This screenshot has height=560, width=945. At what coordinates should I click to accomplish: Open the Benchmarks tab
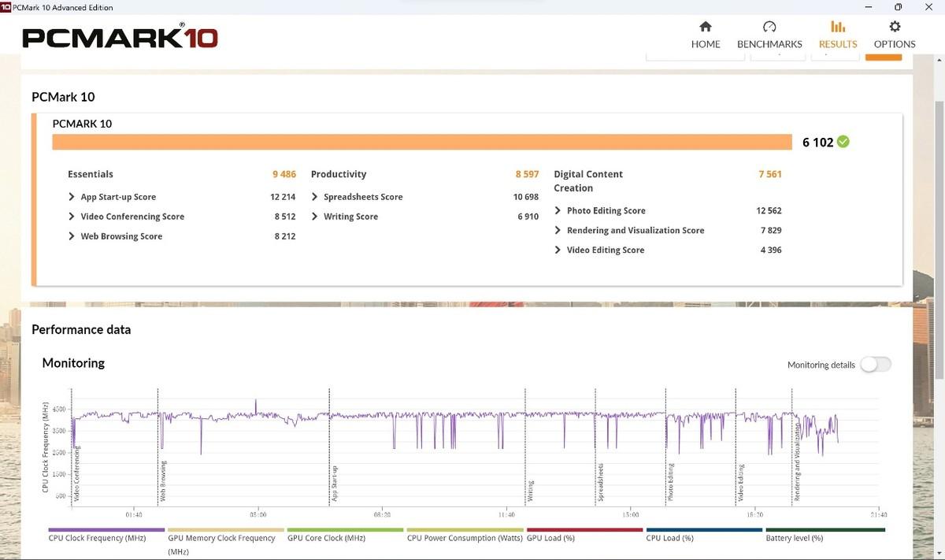pos(769,35)
